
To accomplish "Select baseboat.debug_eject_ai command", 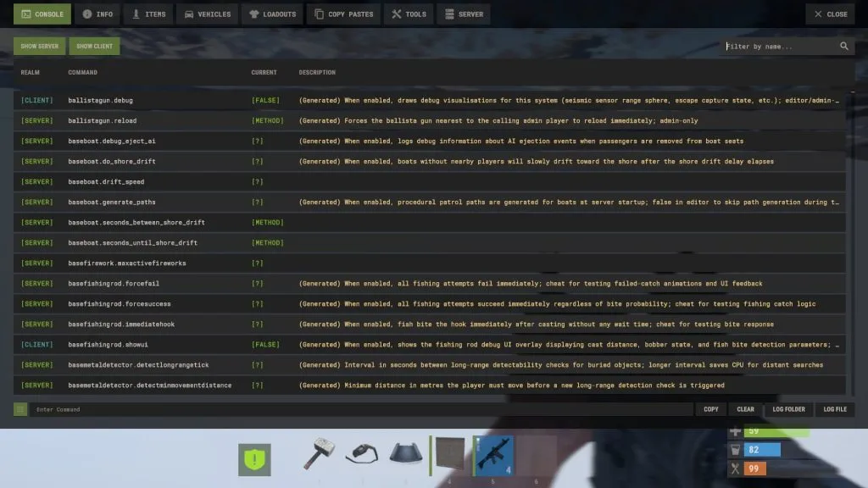I will 430,141.
